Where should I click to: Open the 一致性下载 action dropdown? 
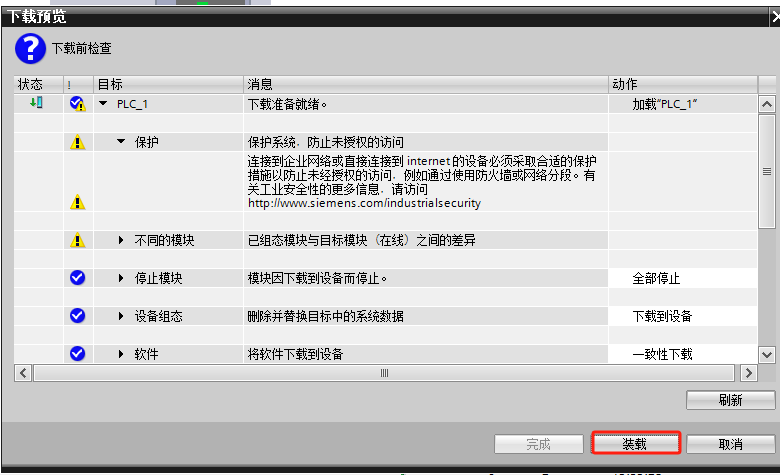[682, 354]
